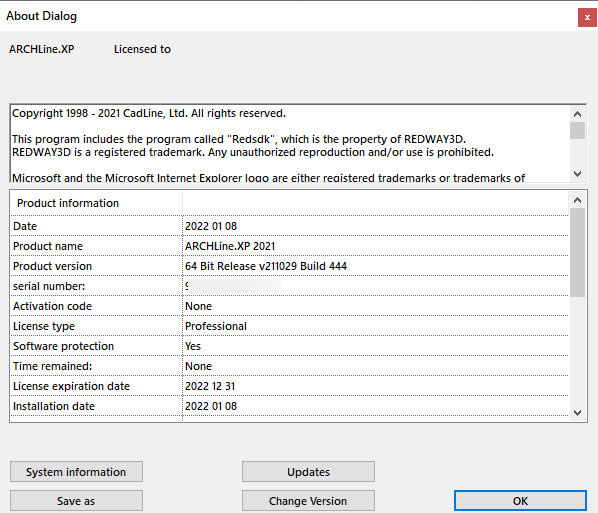Click the Save as button

point(76,500)
